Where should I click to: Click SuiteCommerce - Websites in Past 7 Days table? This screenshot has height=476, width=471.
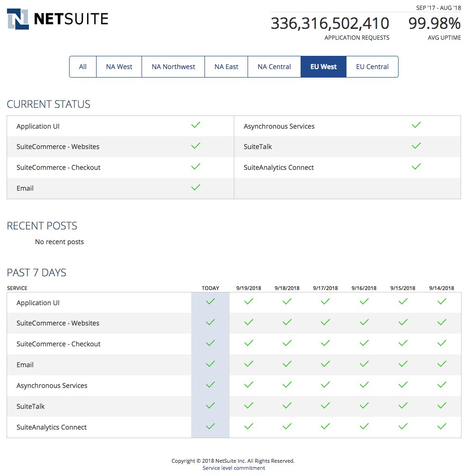coord(58,323)
